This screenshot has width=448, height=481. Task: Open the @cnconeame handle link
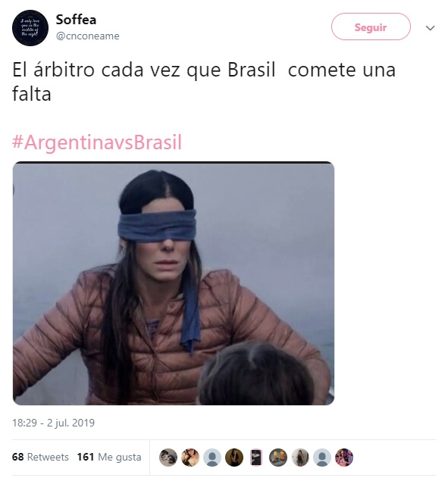[x=87, y=36]
